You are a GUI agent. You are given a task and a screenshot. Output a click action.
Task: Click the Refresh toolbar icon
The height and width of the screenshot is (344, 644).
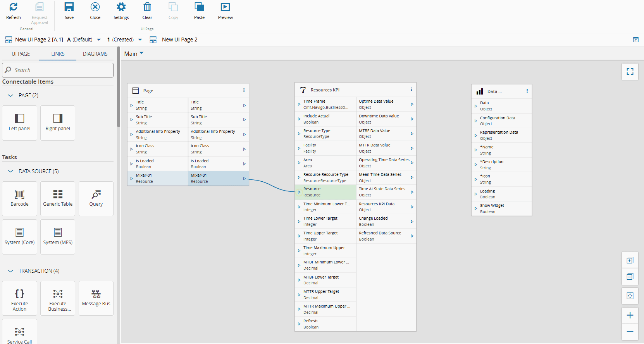point(14,7)
